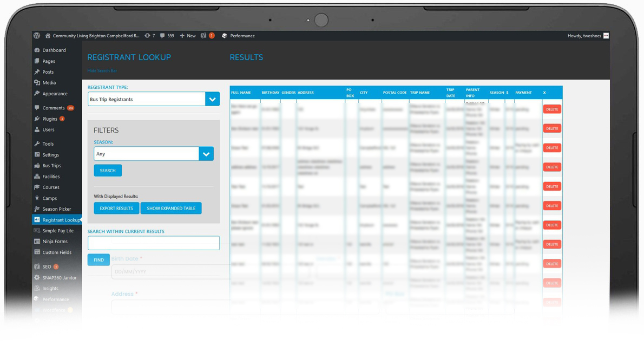Click the Settings icon in sidebar
This screenshot has width=644, height=358.
[37, 154]
